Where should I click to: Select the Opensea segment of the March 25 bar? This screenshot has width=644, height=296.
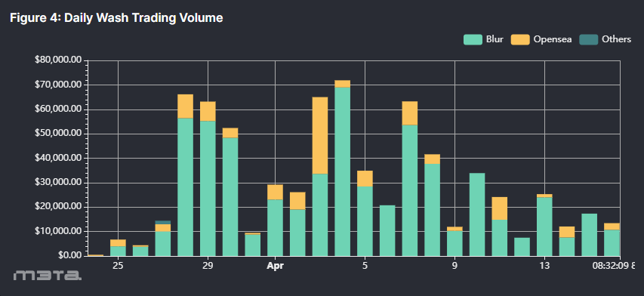[118, 243]
